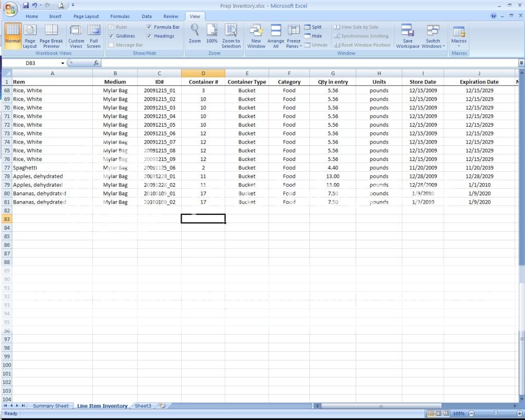This screenshot has height=420, width=525.
Task: Click the Name Box showing D83
Action: point(31,63)
